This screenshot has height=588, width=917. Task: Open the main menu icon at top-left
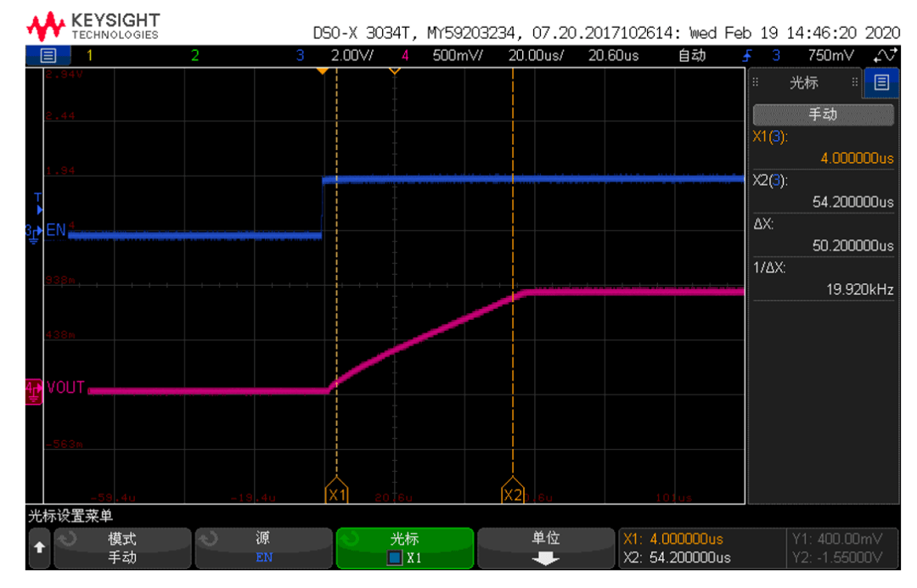click(48, 55)
